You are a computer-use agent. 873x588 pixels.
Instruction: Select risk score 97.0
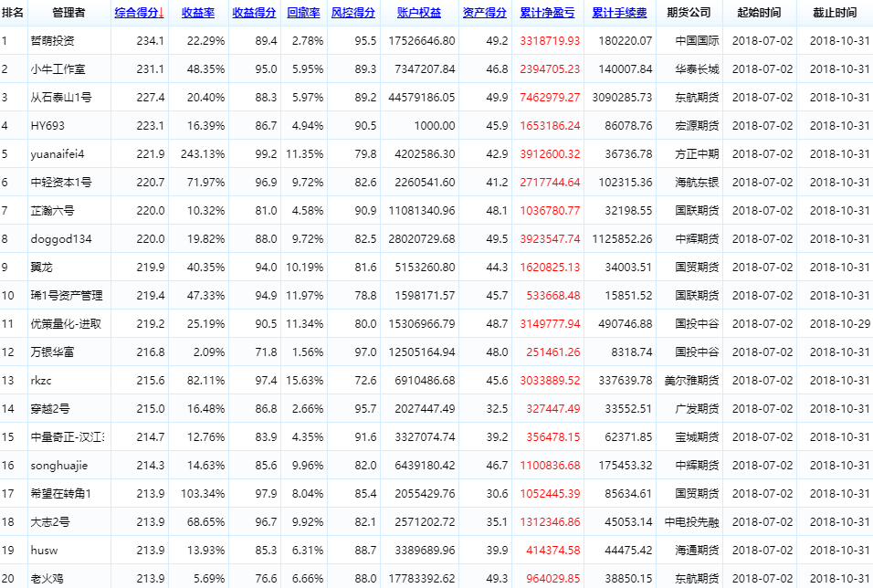[366, 352]
